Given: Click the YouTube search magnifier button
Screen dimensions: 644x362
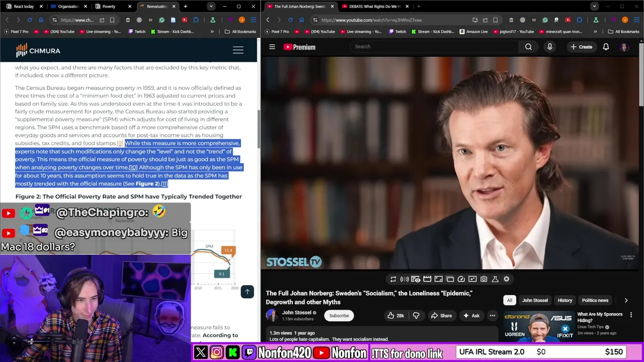Looking at the screenshot, I should click(528, 47).
